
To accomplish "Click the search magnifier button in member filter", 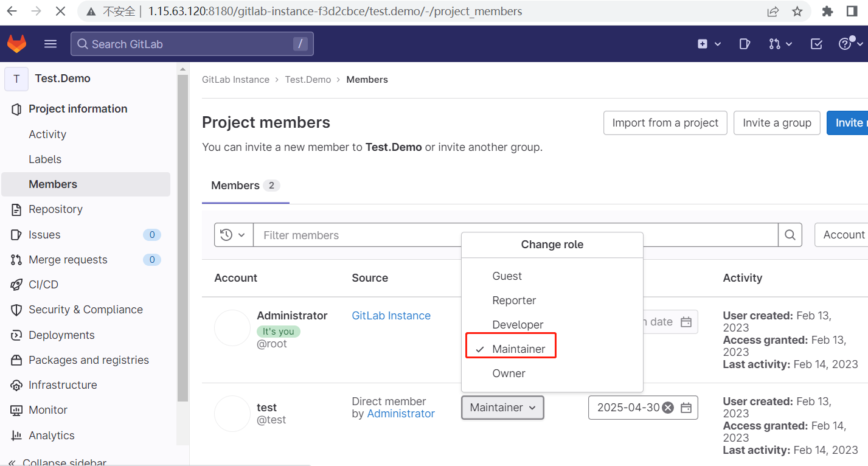I will click(790, 235).
